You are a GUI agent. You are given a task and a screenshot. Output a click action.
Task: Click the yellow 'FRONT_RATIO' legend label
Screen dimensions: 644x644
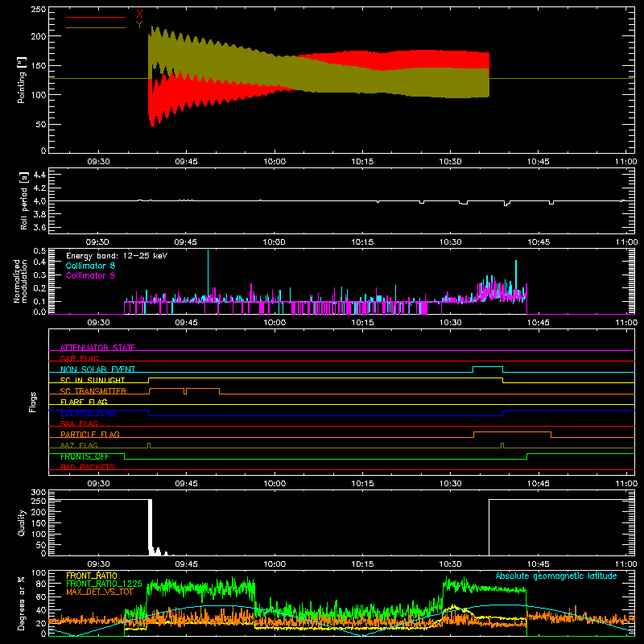pos(92,576)
